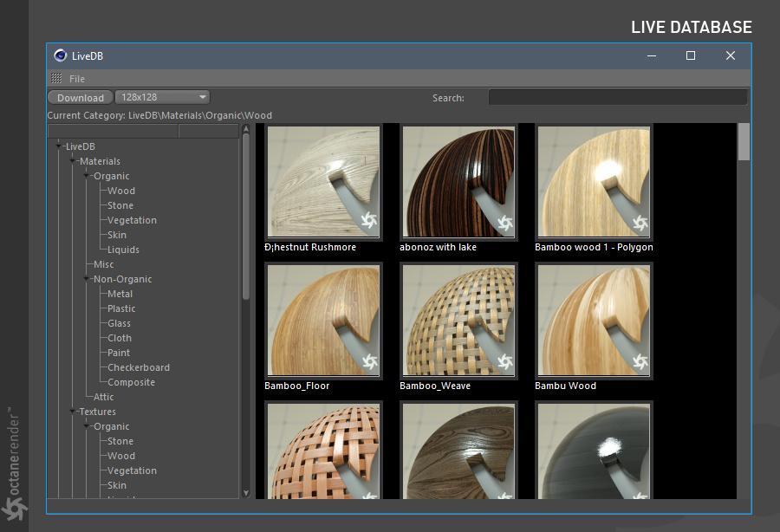
Task: Click the Cinema 4D icon in LiveDB title bar
Action: pos(60,55)
